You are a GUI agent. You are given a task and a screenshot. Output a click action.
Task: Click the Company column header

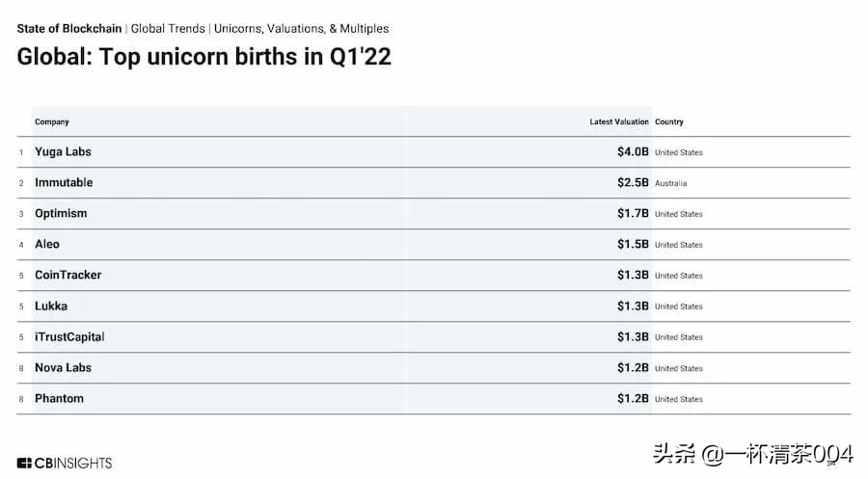click(x=52, y=122)
